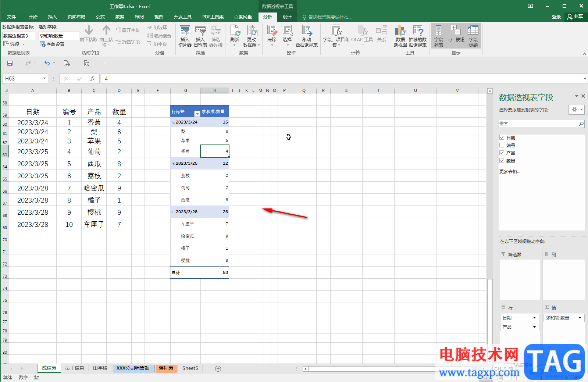Click the Redo arrow icon
Screen dimensions: 588x382
pyautogui.click(x=28, y=63)
